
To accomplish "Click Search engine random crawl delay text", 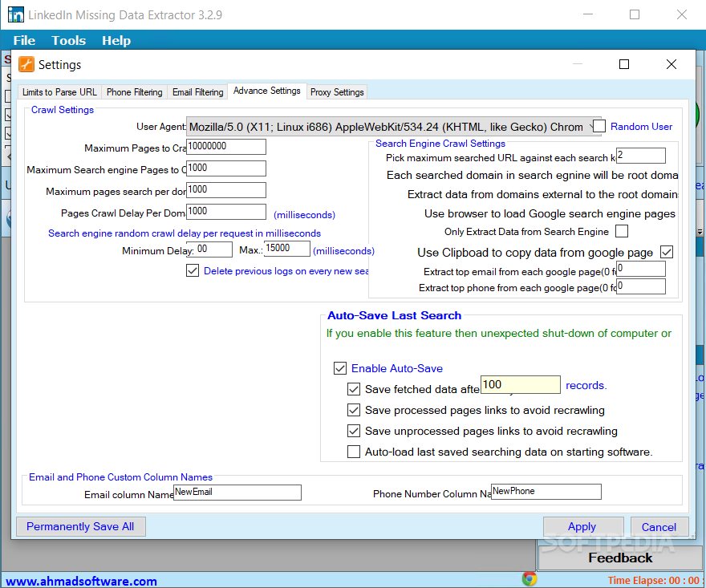I will (185, 233).
